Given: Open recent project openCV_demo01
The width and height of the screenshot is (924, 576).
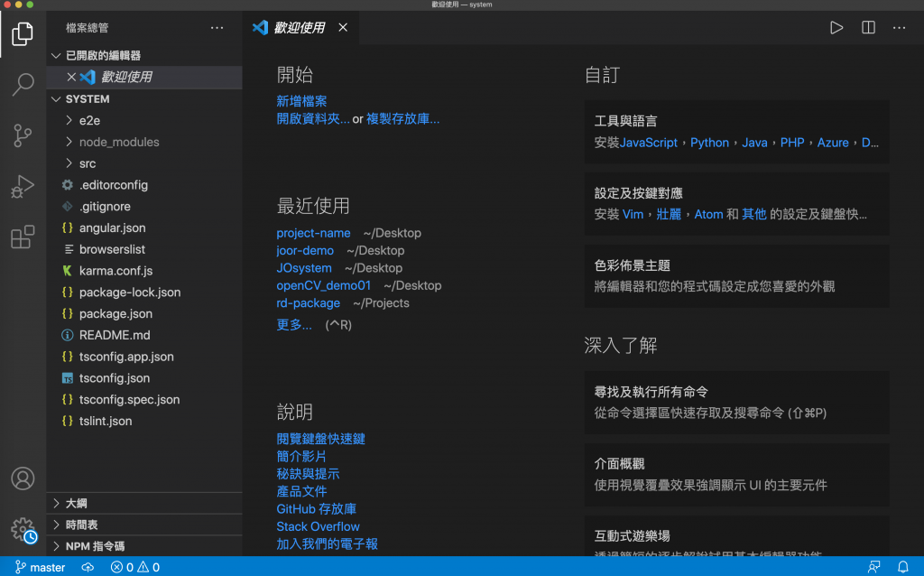Looking at the screenshot, I should (x=324, y=285).
